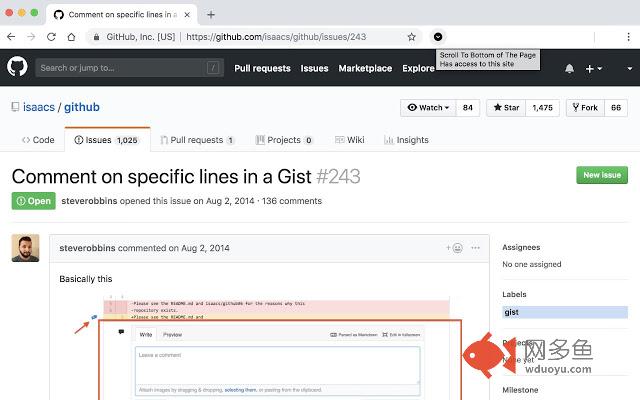Open the isaacs user link
The image size is (640, 400).
coord(39,107)
